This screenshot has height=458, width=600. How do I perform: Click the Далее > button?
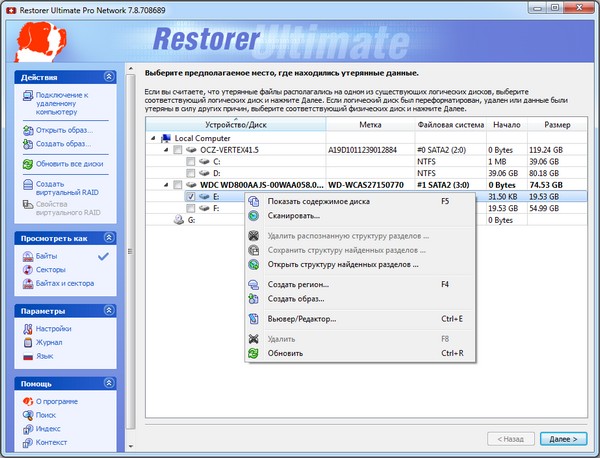pos(563,439)
